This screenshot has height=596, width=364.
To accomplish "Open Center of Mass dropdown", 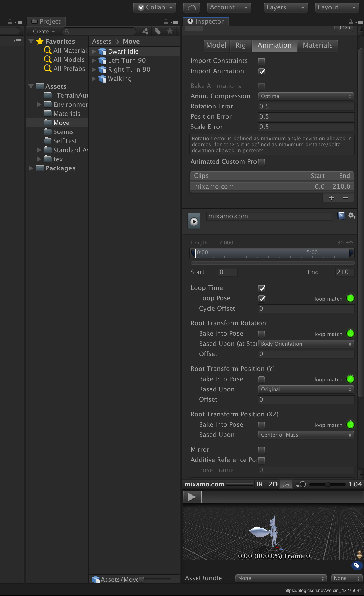I will pyautogui.click(x=306, y=435).
